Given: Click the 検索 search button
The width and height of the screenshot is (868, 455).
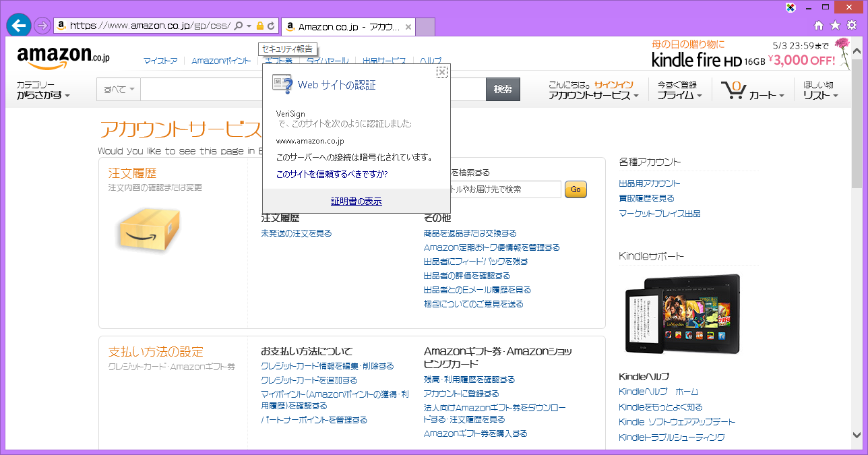Looking at the screenshot, I should coord(503,90).
